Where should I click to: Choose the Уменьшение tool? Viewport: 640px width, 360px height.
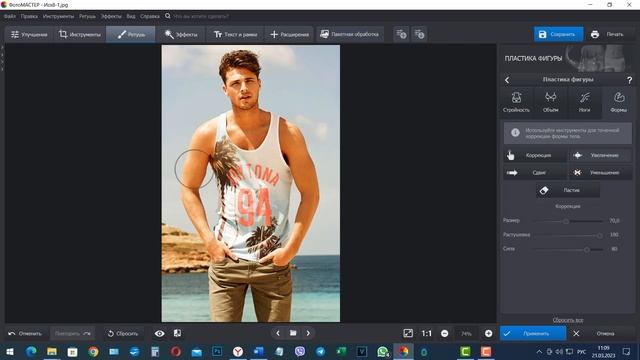coord(600,173)
